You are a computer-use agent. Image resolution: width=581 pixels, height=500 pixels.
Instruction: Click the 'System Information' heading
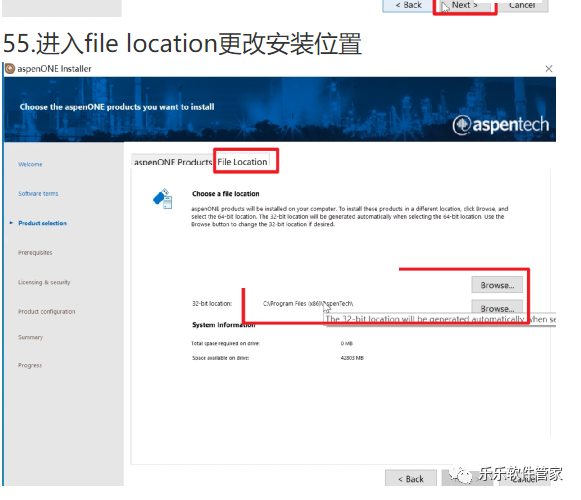click(223, 325)
